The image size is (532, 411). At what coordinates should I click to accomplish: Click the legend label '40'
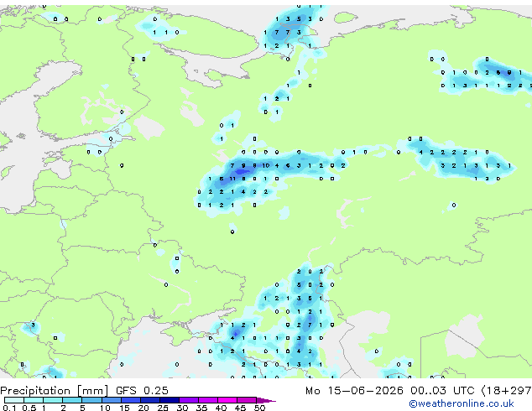tap(221, 408)
